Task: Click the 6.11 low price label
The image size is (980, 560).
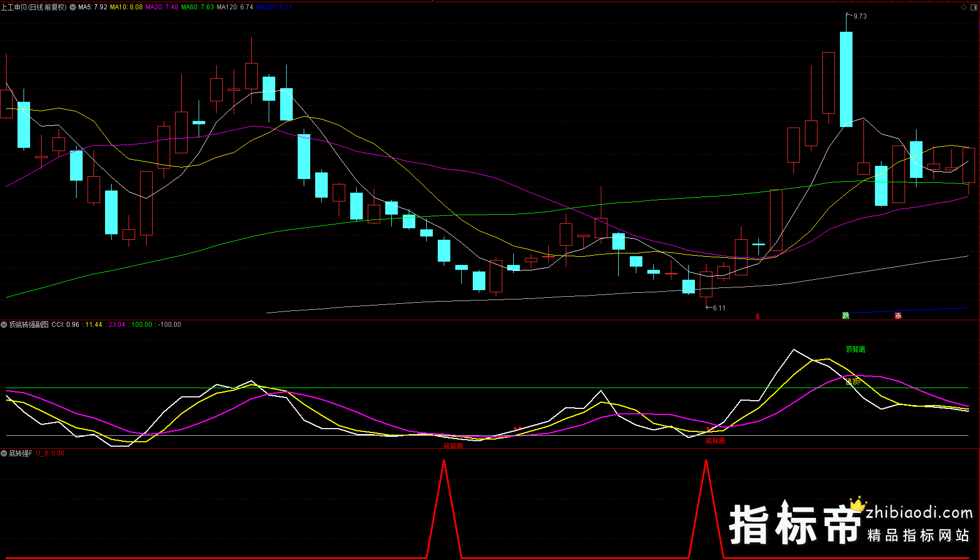Action: [719, 308]
